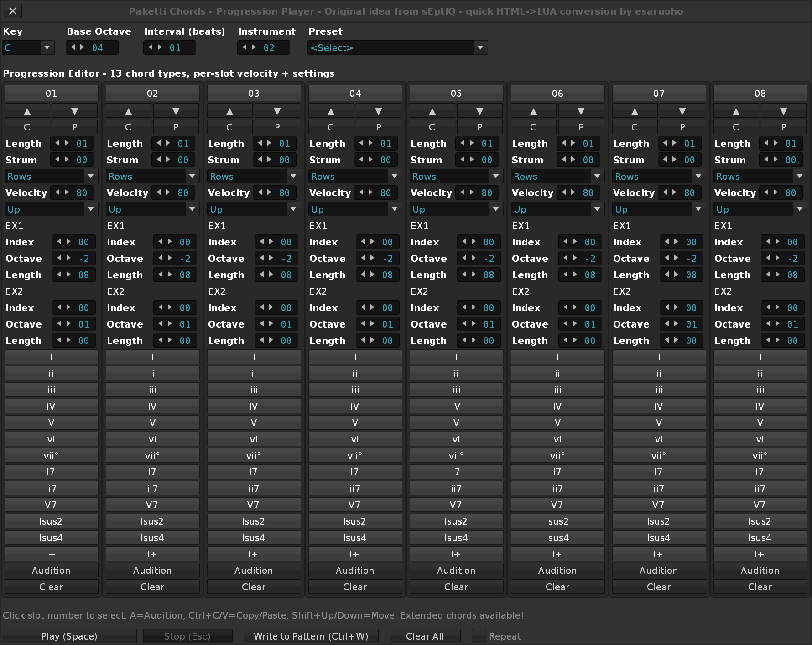Click Write to Pattern (Ctrl+W)
812x645 pixels.
tap(311, 636)
